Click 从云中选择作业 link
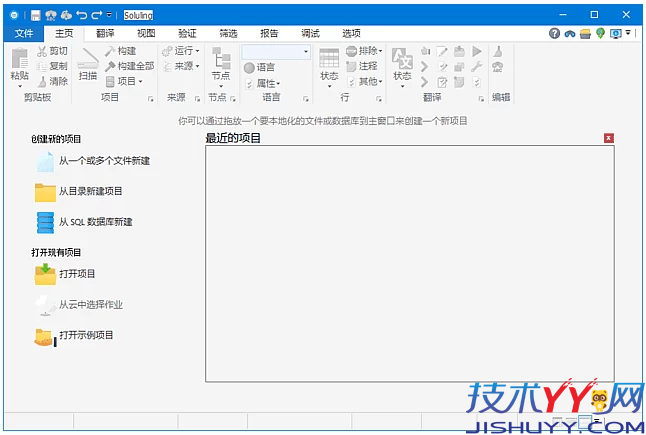This screenshot has width=646, height=435. point(79,305)
